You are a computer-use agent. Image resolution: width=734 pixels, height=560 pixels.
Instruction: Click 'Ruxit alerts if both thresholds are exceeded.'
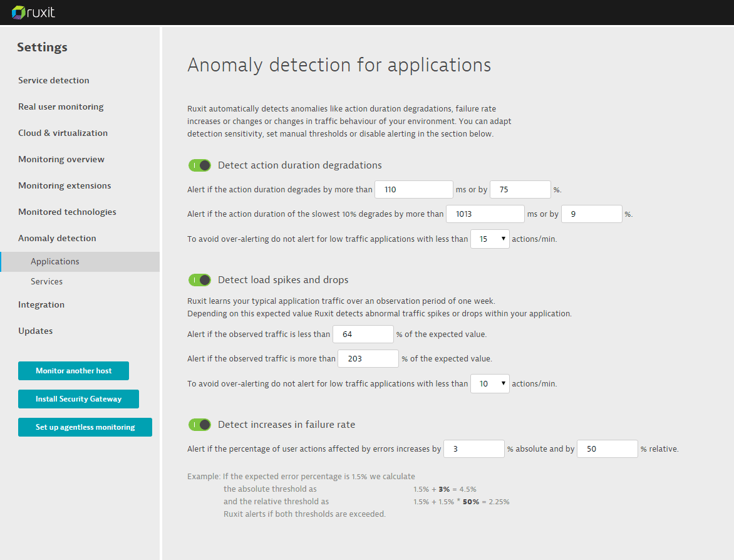304,514
